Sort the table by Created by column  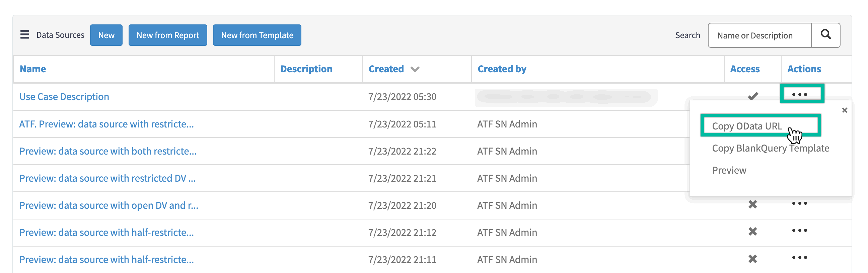pos(502,69)
